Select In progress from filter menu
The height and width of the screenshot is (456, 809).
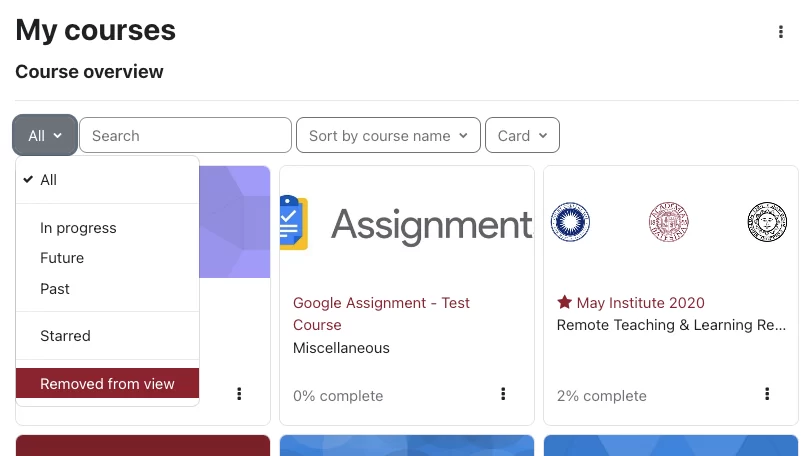[78, 228]
